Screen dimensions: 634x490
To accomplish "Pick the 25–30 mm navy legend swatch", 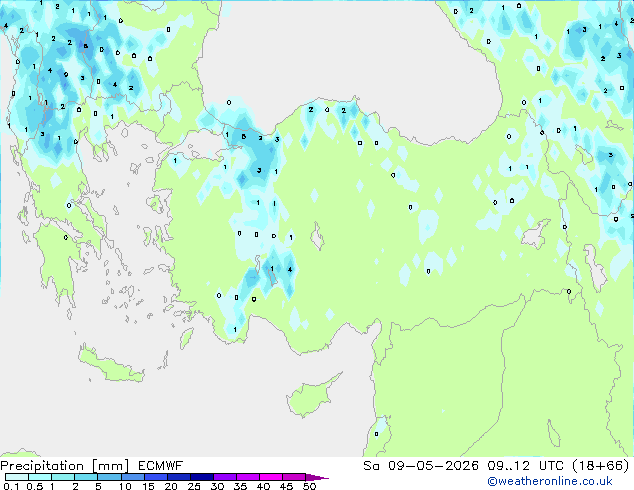I will [x=202, y=477].
